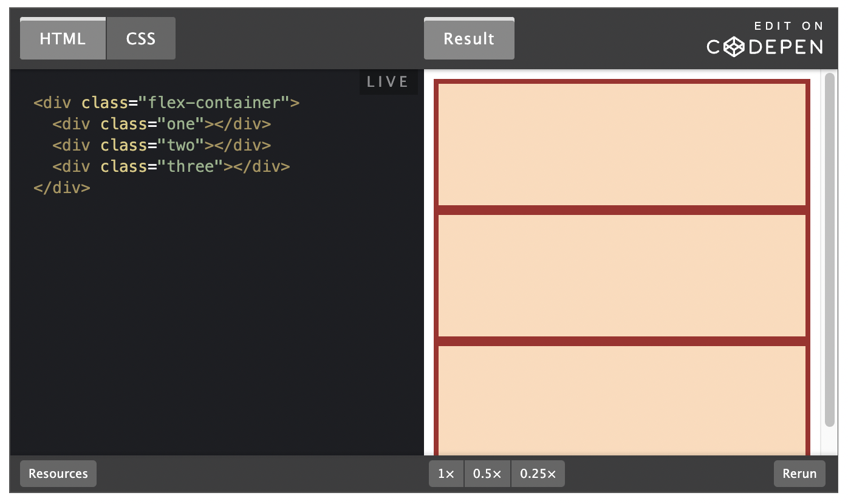Click the LIVE badge in the editor

(388, 82)
